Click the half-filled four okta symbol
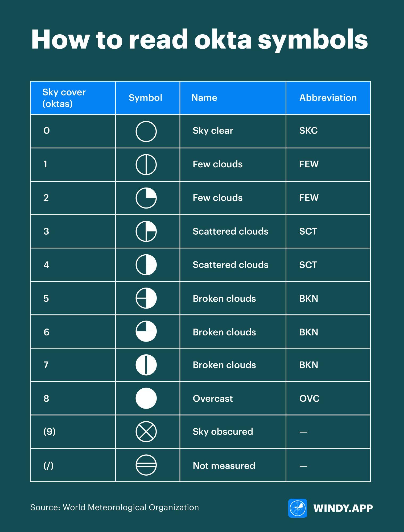Screen dimensions: 404x532 tap(146, 265)
